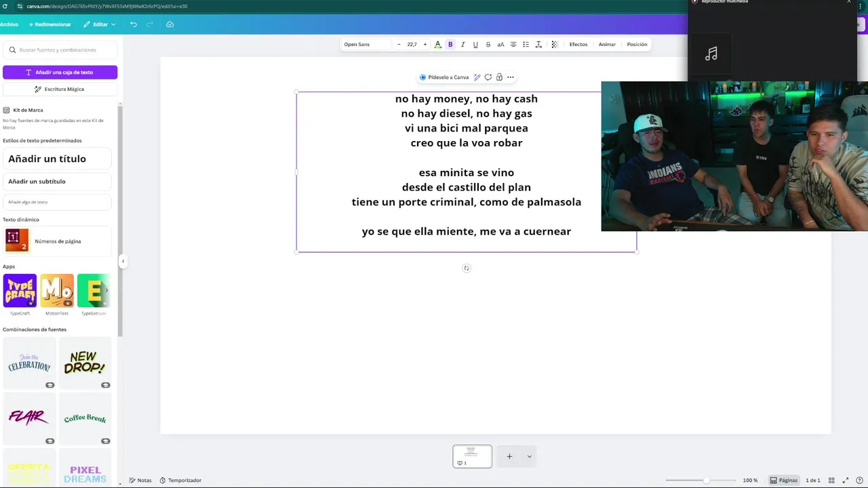Open the Open Sans font selector
The width and height of the screenshot is (868, 488).
click(366, 45)
